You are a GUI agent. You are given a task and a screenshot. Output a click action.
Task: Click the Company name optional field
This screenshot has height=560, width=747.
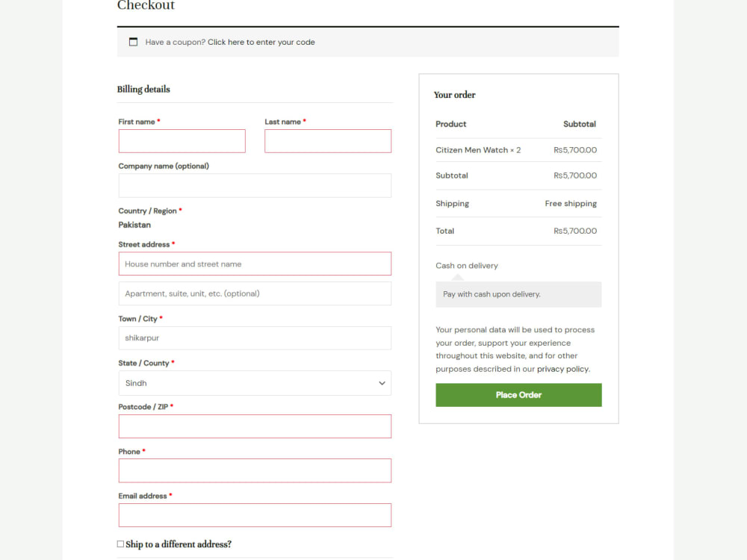click(x=255, y=185)
